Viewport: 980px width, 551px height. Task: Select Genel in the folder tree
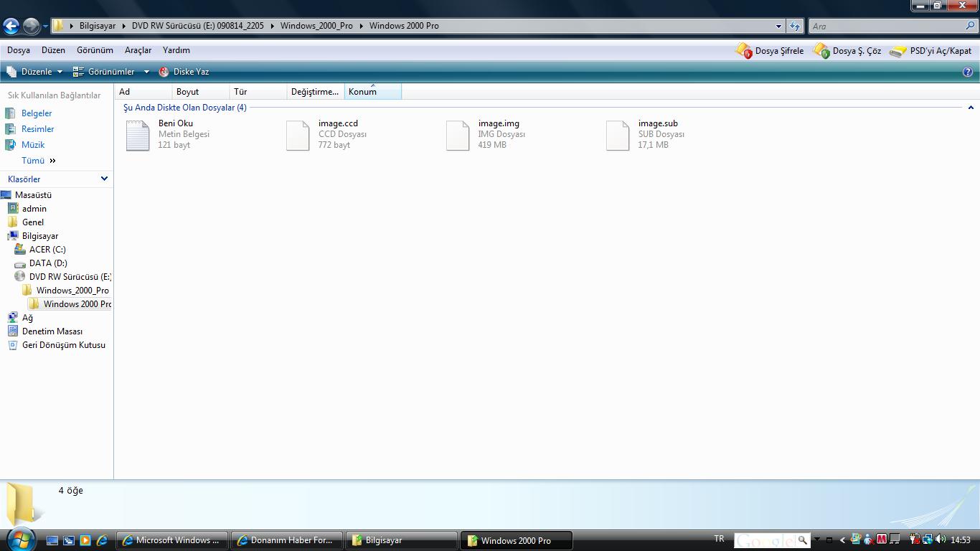click(33, 222)
